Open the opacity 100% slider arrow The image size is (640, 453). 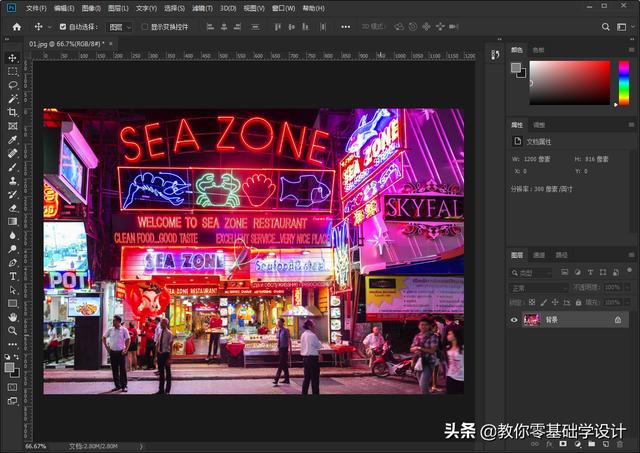click(628, 288)
